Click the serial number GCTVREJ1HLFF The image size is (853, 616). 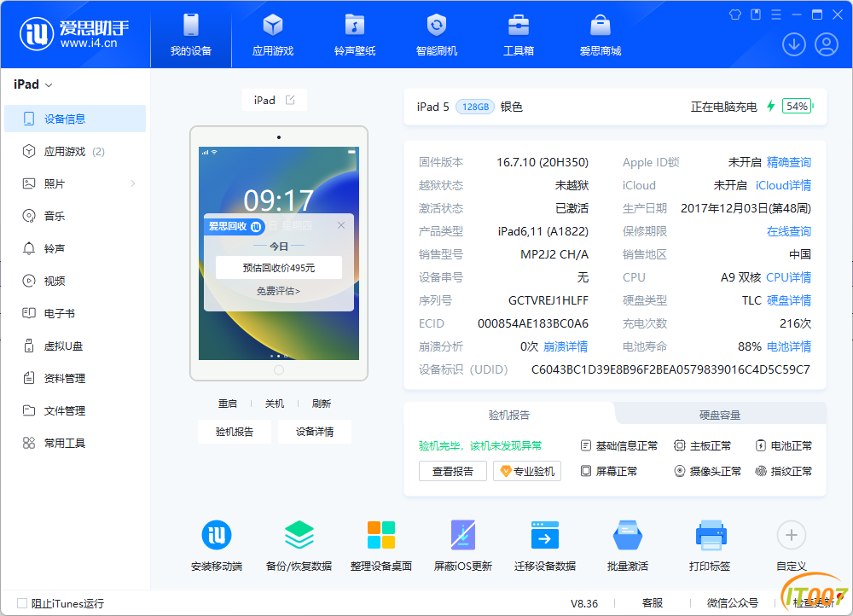(x=548, y=300)
